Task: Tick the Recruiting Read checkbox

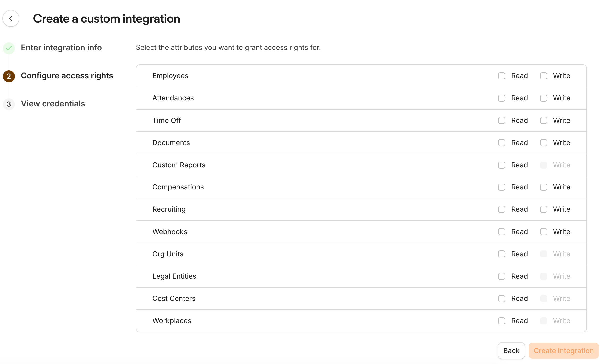Action: coord(501,209)
